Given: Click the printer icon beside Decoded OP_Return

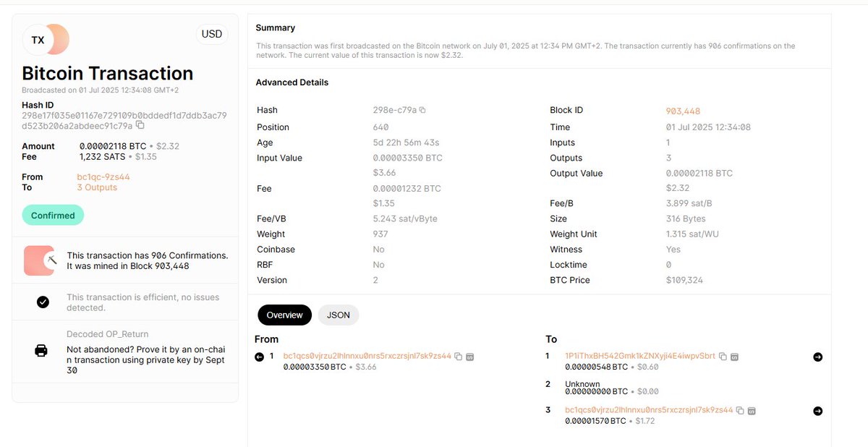Looking at the screenshot, I should [41, 351].
